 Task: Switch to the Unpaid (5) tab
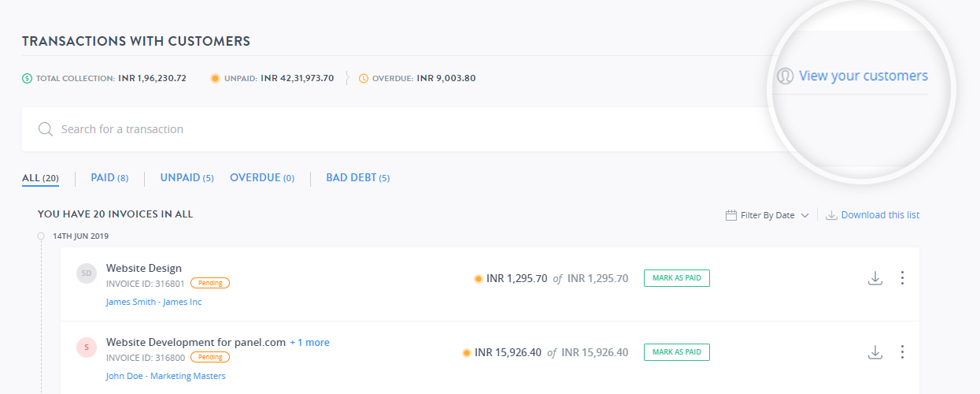tap(187, 178)
